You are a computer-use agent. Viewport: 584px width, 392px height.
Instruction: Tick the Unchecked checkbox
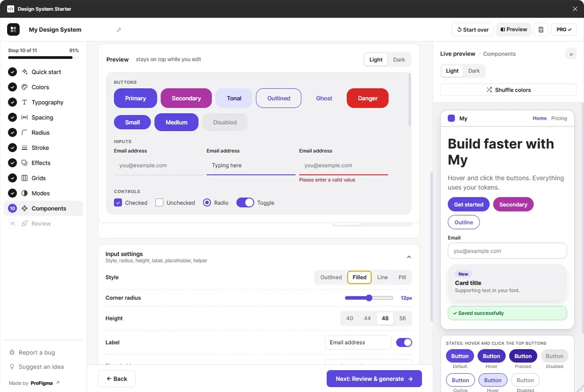coord(159,202)
